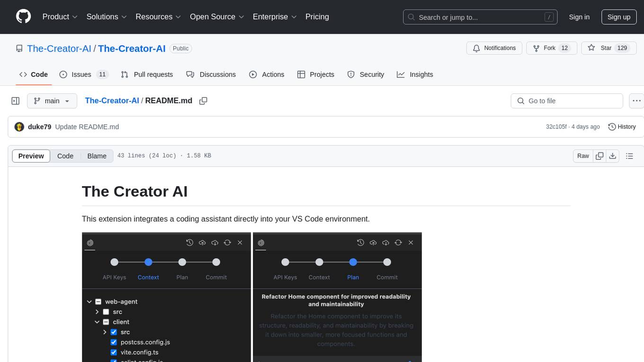
Task: Open the Actions tab
Action: pos(267,74)
